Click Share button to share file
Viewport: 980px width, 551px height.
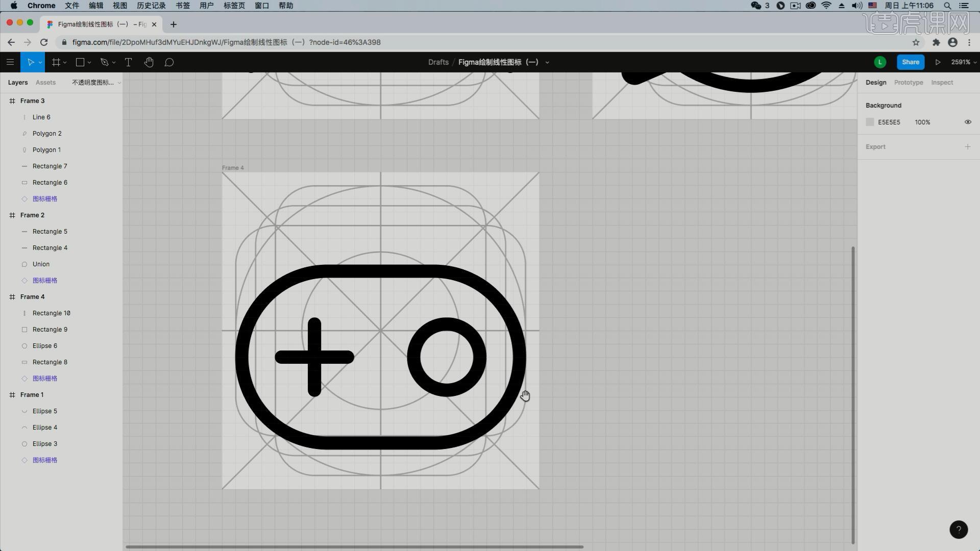[x=911, y=62]
